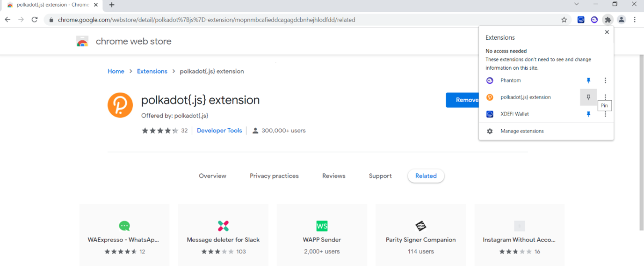Open Chrome's three-dot menu
The image size is (644, 266).
point(635,20)
